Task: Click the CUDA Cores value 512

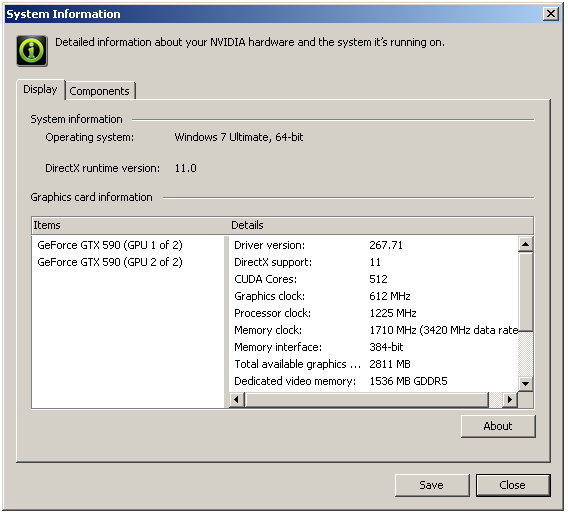Action: [x=378, y=279]
